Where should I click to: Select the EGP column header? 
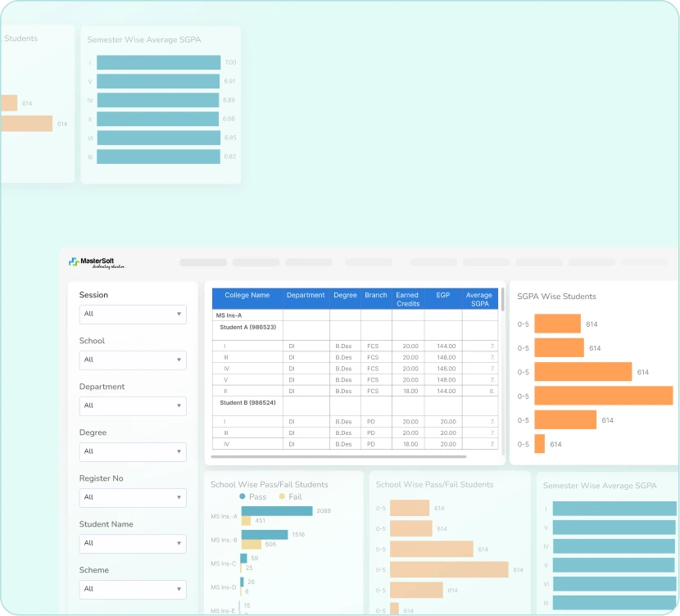[x=442, y=296]
